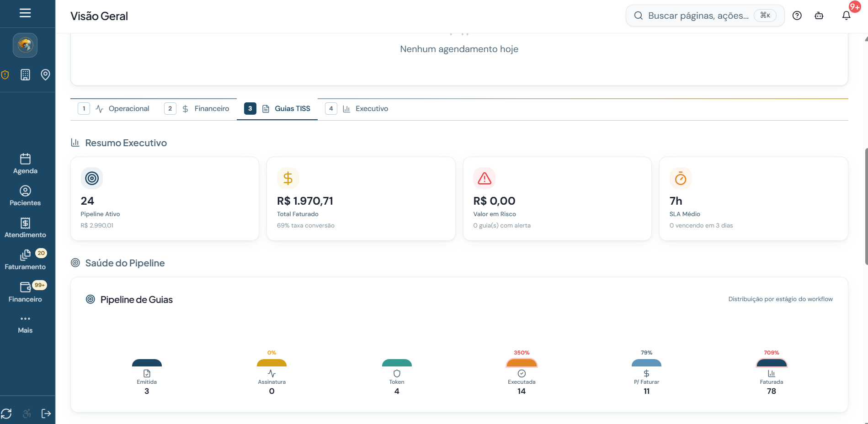
Task: Switch to the Financeiro tab
Action: tap(197, 109)
